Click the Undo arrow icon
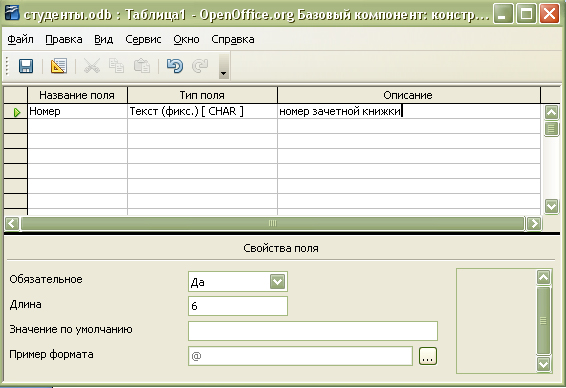566x388 pixels. click(175, 66)
